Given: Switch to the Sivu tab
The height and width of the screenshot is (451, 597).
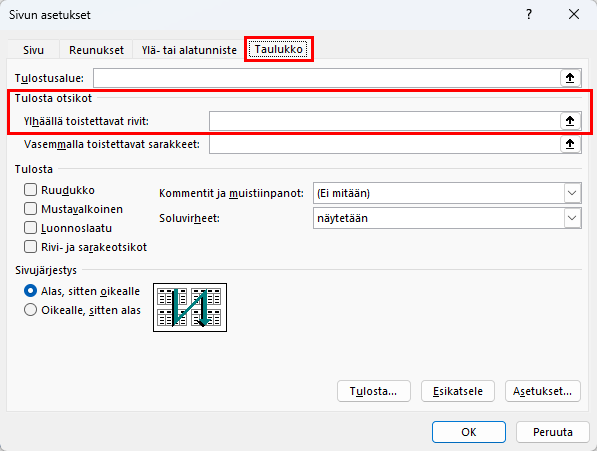Looking at the screenshot, I should click(x=34, y=50).
